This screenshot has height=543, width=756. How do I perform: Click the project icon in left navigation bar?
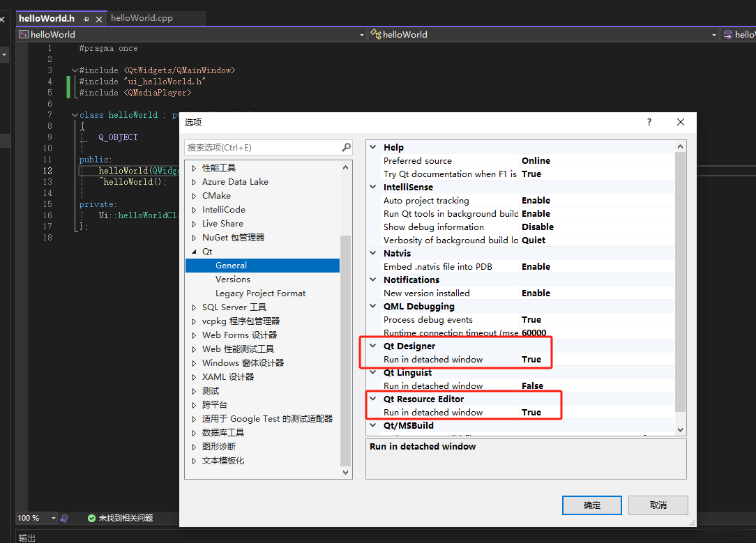click(24, 34)
